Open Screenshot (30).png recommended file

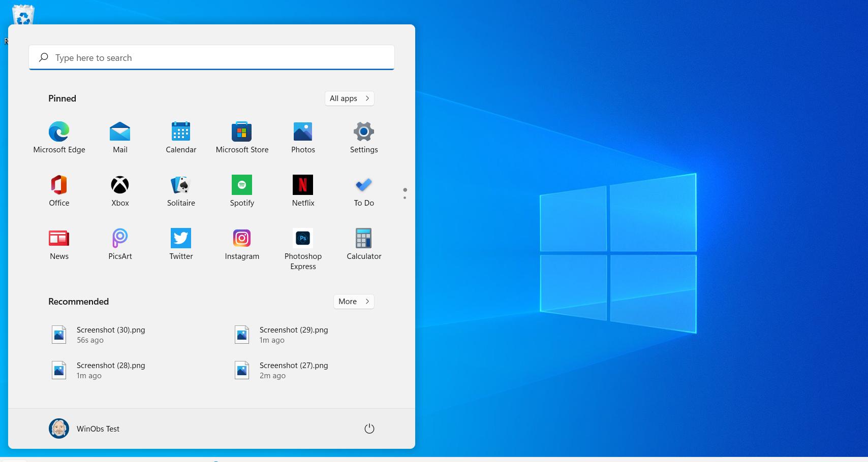(99, 335)
